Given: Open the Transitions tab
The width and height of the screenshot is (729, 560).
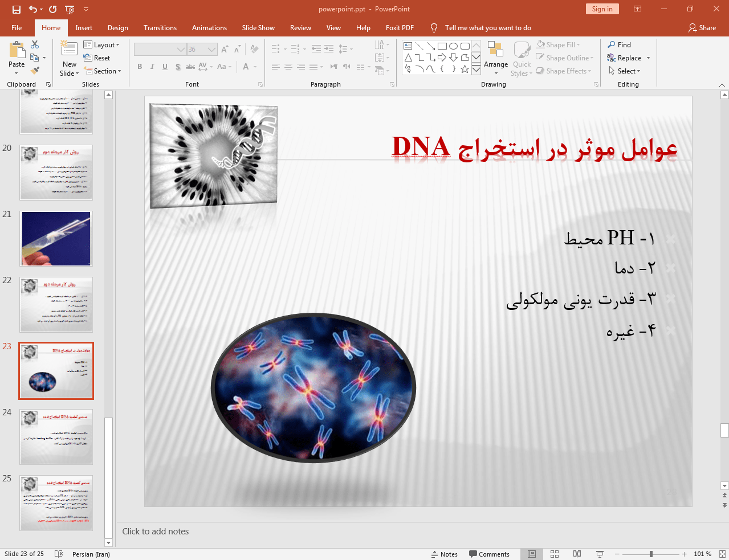Looking at the screenshot, I should point(160,27).
